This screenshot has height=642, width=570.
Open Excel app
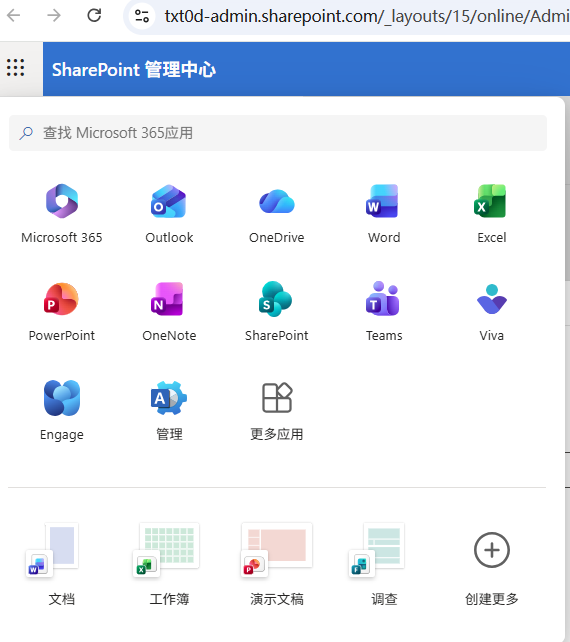pos(491,214)
